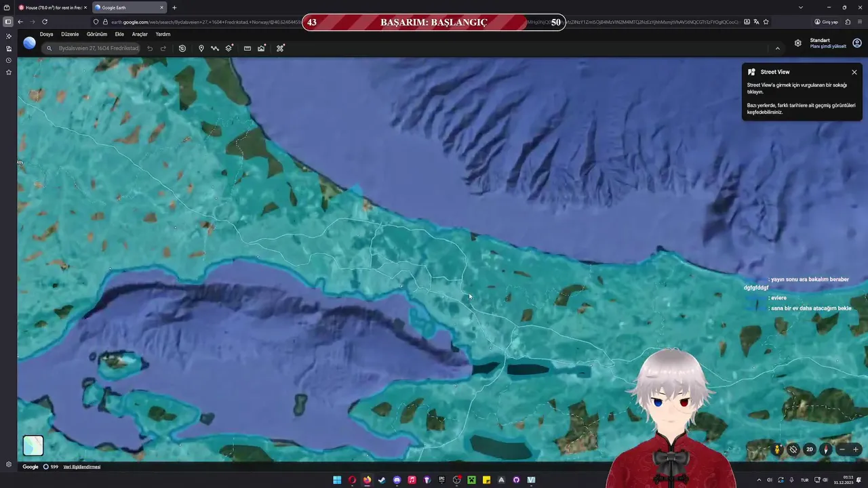The width and height of the screenshot is (868, 488).
Task: Open the Google account avatar
Action: click(x=857, y=43)
